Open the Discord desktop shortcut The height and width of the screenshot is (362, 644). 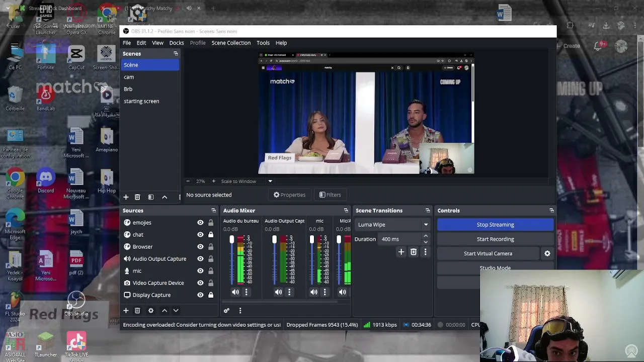click(46, 181)
